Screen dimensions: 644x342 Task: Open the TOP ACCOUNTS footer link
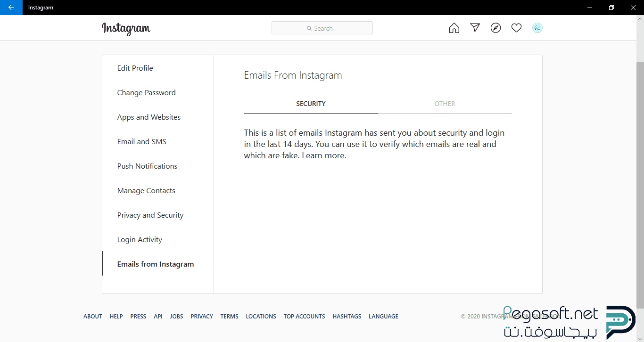[x=304, y=317]
